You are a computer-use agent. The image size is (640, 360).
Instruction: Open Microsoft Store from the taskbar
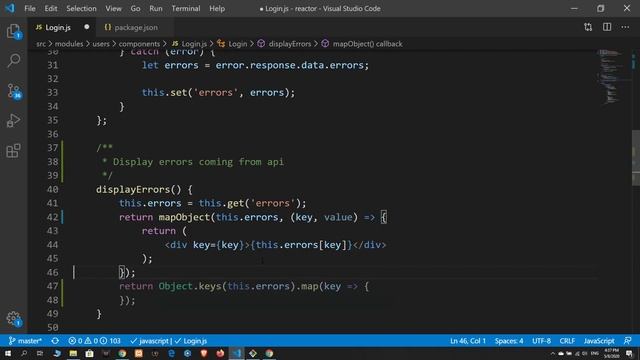tap(89, 353)
